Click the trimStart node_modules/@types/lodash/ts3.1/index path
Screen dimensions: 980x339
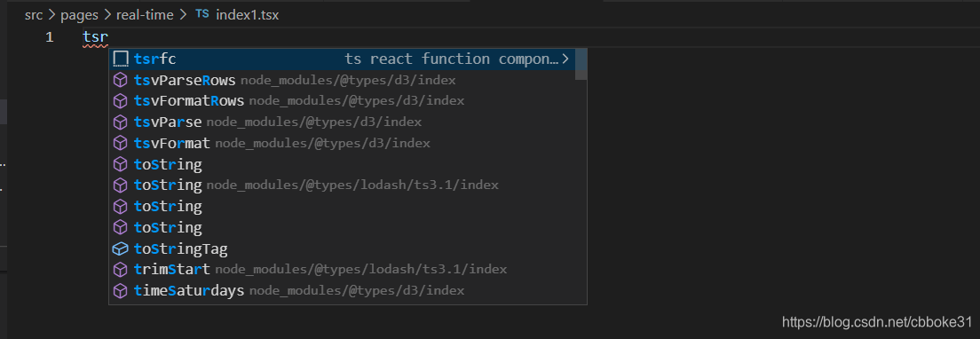click(360, 270)
